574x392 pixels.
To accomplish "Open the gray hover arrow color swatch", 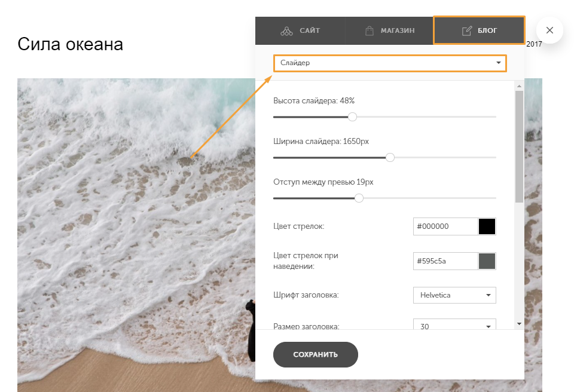I will pyautogui.click(x=487, y=261).
